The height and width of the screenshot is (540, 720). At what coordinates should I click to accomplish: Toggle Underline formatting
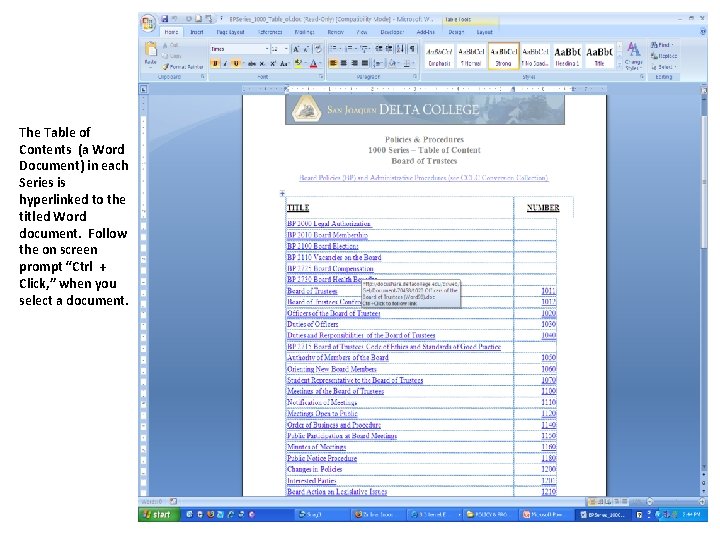pos(236,63)
